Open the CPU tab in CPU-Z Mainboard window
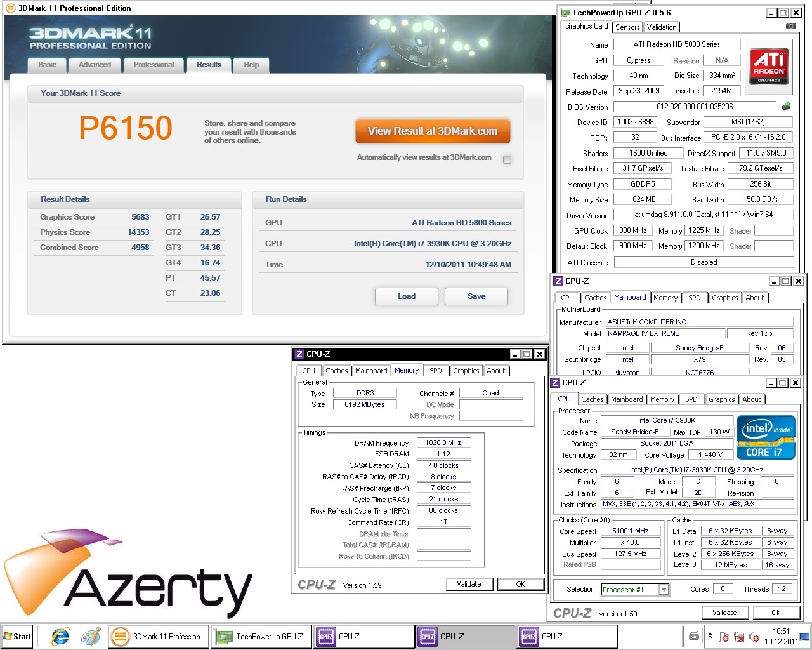The height and width of the screenshot is (650, 812). coord(568,298)
